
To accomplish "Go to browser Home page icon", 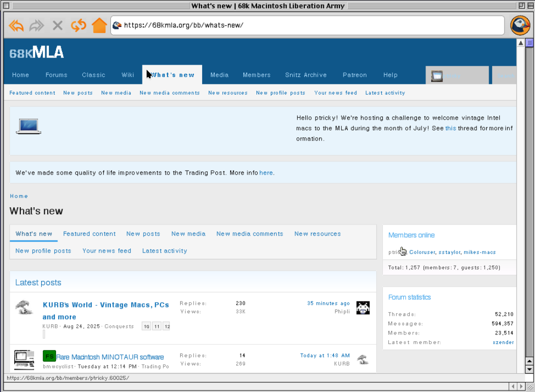I will (x=99, y=25).
